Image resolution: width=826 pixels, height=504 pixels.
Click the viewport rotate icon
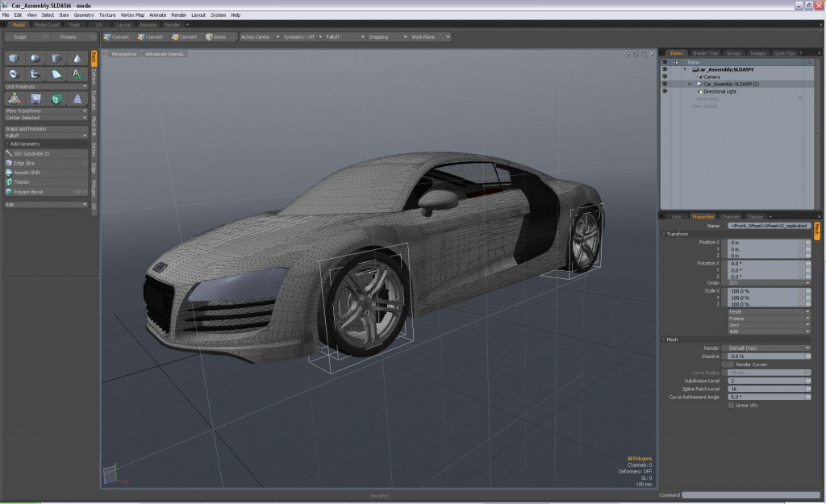pyautogui.click(x=636, y=54)
